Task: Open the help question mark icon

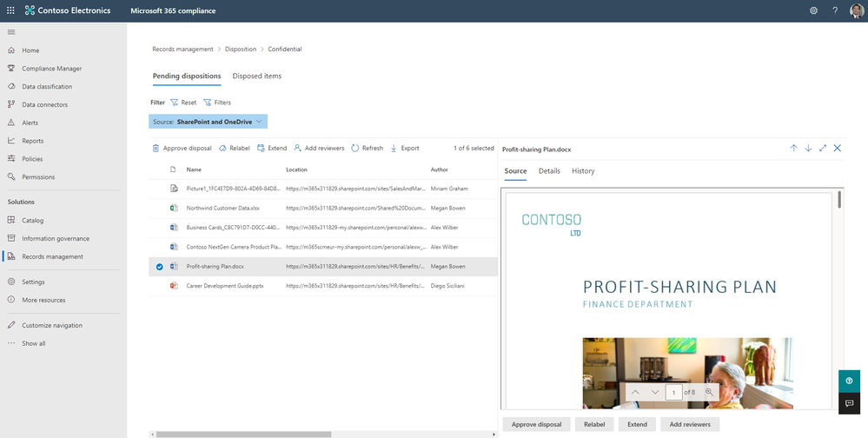Action: tap(835, 10)
